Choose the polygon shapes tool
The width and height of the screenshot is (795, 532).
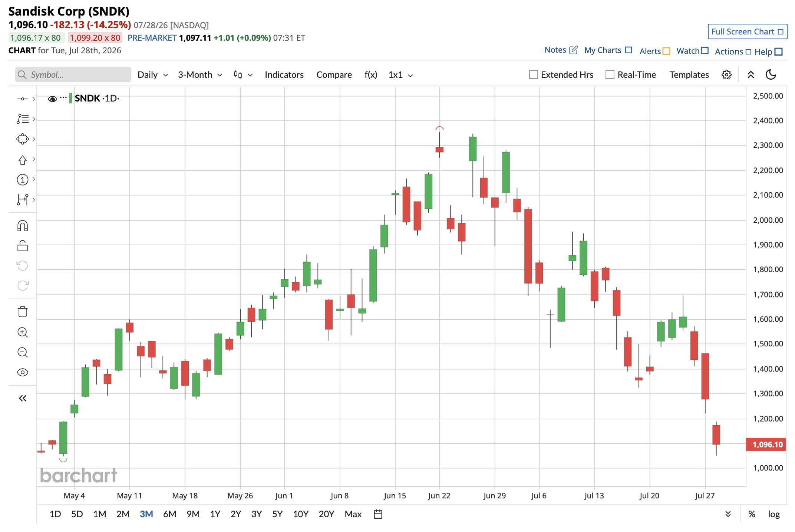click(x=22, y=139)
